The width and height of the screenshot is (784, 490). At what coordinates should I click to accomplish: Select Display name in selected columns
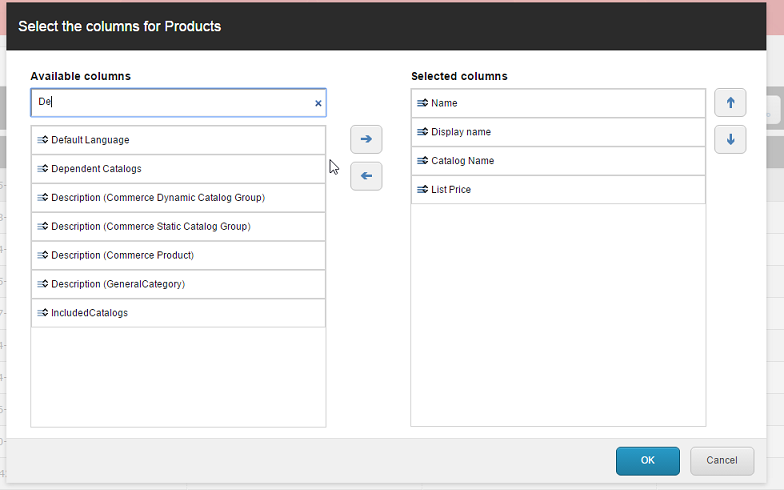point(460,132)
